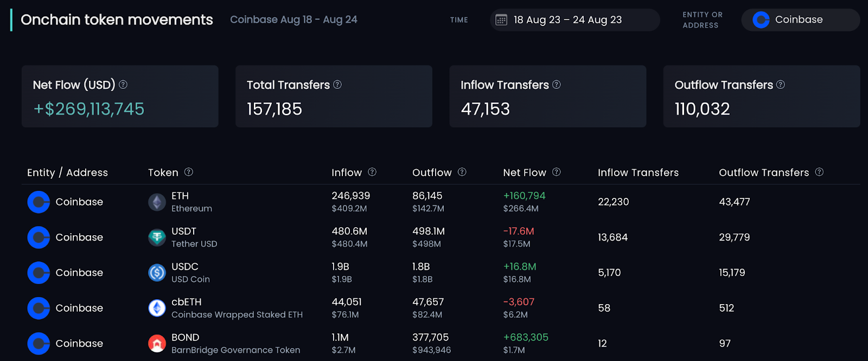Open Coinbase entity link in USDT row
This screenshot has height=361, width=868.
coord(79,237)
